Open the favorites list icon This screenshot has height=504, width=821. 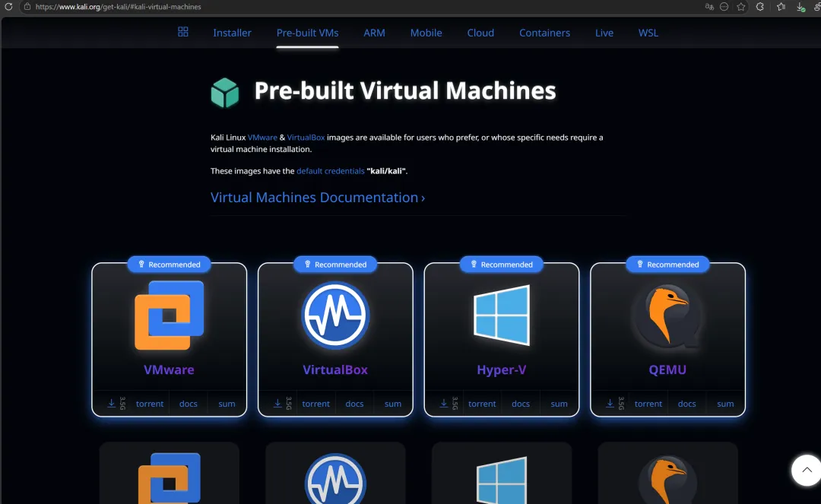point(781,7)
